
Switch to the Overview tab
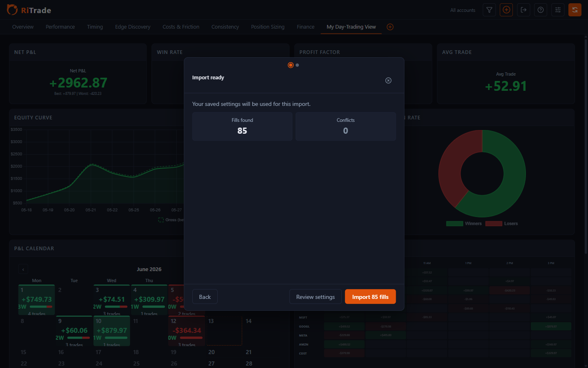(23, 27)
